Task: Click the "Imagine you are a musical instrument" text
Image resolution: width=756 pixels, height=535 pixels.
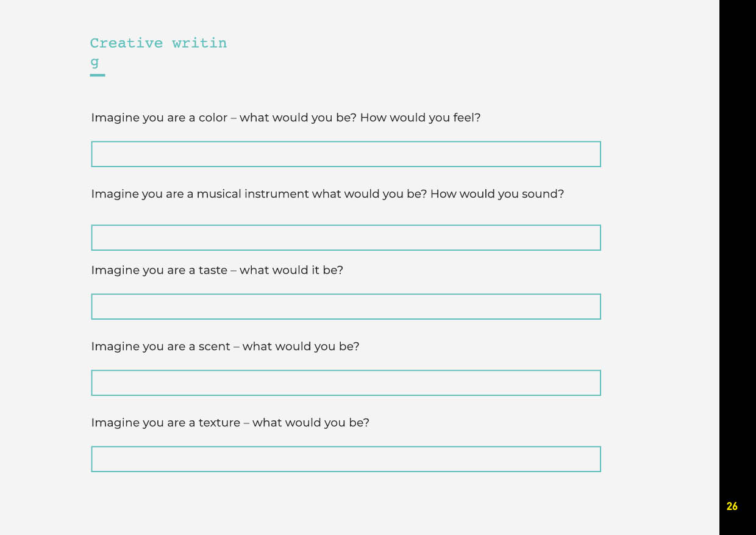Action: pos(200,194)
